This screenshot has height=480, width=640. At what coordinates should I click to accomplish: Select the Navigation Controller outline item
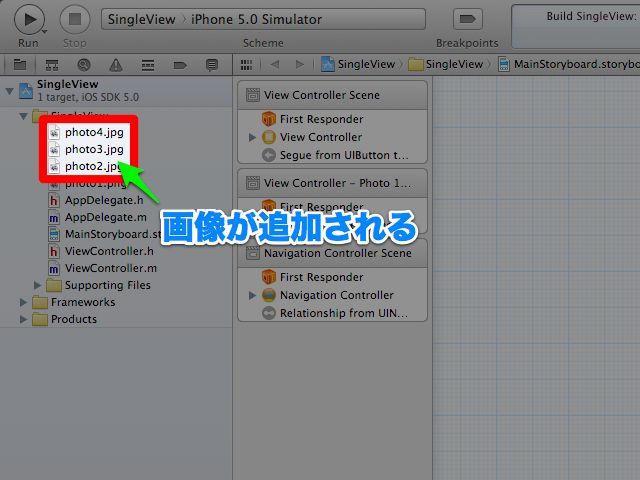point(337,295)
